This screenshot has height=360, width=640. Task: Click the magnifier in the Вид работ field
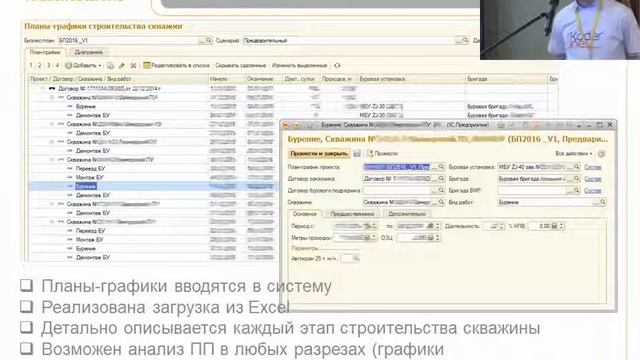[603, 202]
